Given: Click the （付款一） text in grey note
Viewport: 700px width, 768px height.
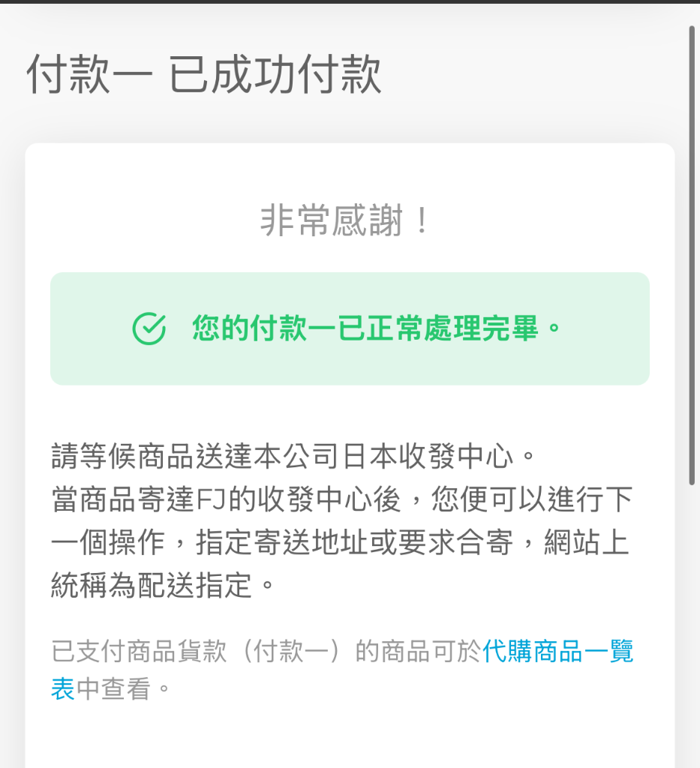Looking at the screenshot, I should (290, 652).
